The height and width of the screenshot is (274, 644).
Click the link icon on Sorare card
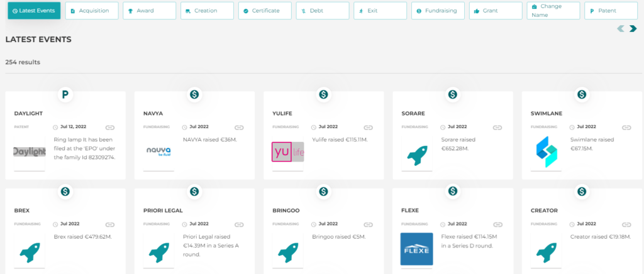tap(497, 128)
